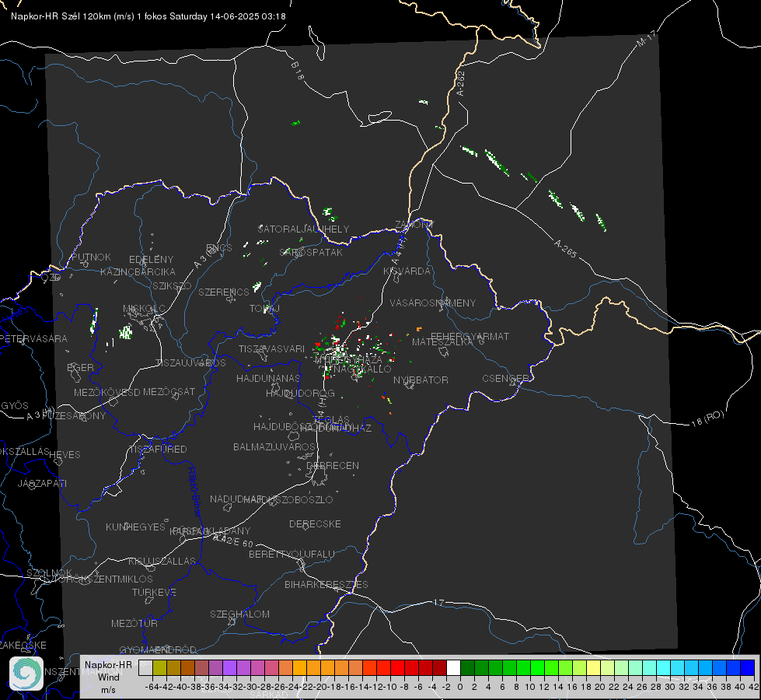
Task: Click the MISKOLC city label
Action: point(144,309)
